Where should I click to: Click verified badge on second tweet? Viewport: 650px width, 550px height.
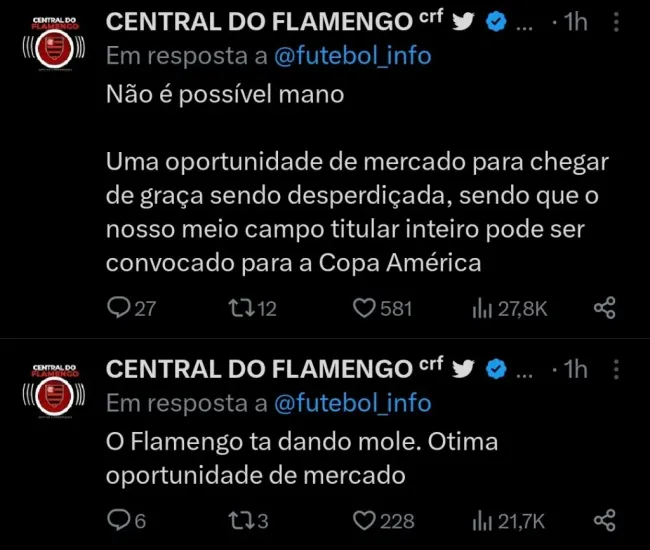(495, 369)
